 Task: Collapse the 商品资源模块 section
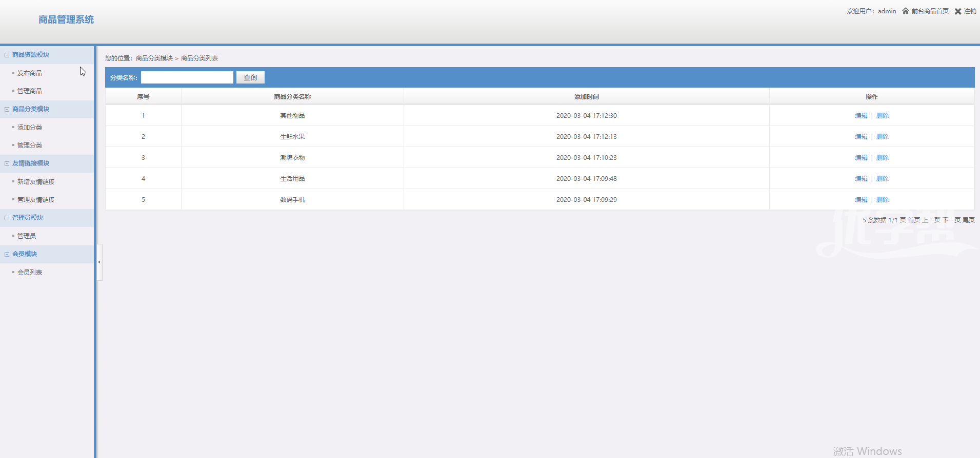click(7, 55)
